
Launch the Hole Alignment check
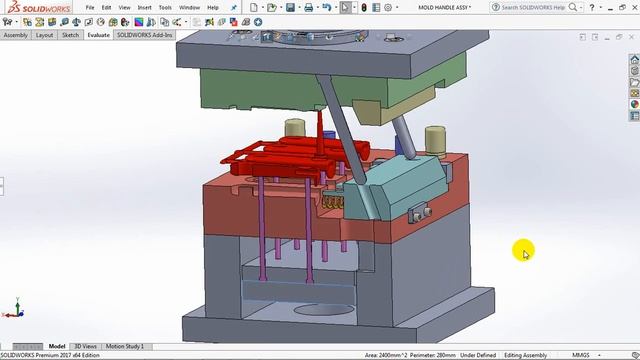click(x=52, y=22)
